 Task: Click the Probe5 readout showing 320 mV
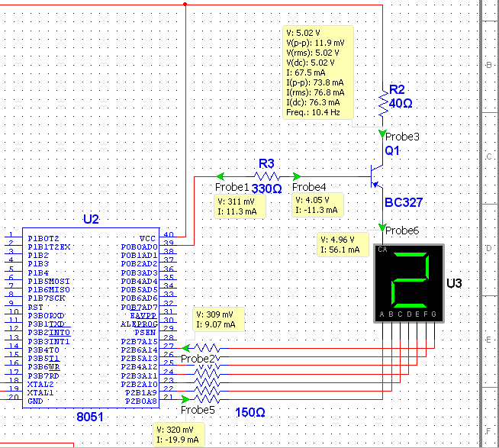(179, 434)
